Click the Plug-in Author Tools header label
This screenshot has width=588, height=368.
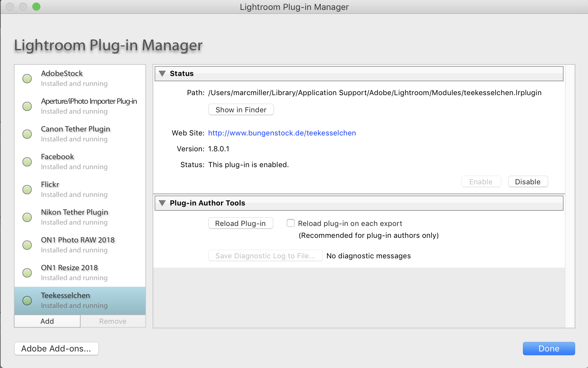[x=207, y=203]
